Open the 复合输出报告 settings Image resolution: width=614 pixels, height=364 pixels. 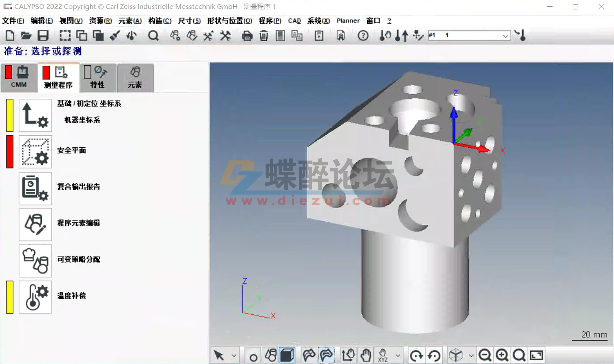pos(35,188)
